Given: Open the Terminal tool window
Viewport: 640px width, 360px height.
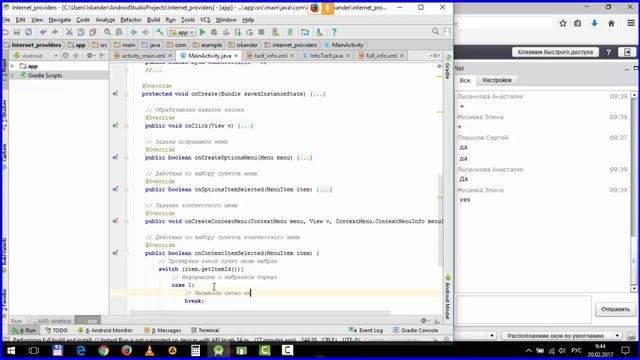Looking at the screenshot, I should pyautogui.click(x=205, y=330).
